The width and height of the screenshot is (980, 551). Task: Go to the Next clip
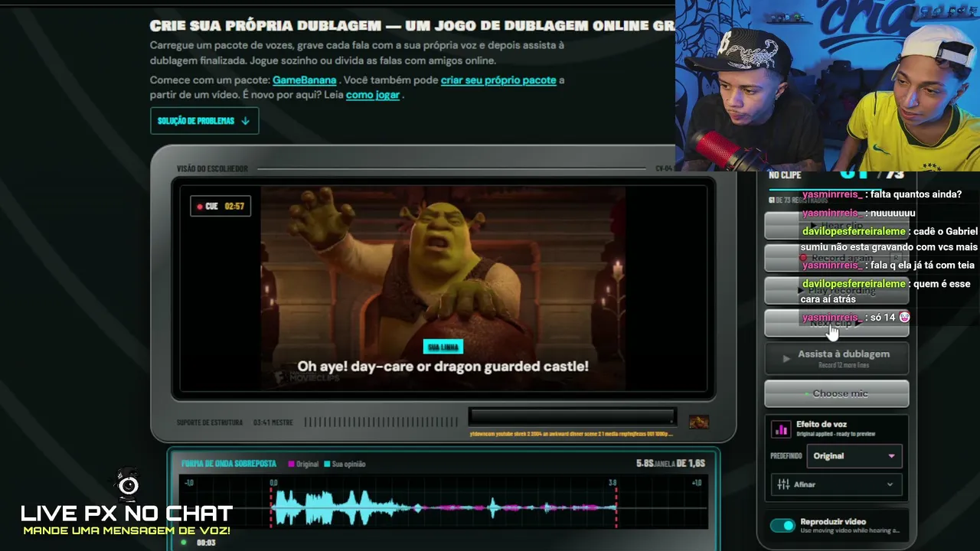837,324
